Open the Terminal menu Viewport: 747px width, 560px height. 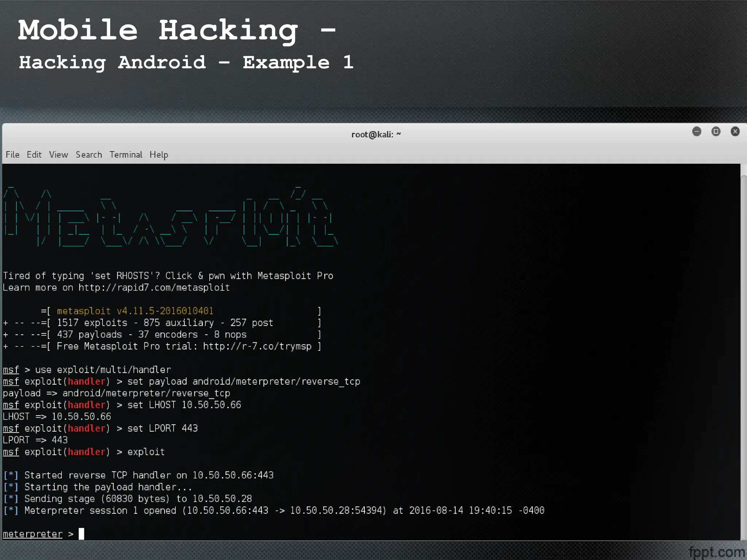(x=126, y=155)
